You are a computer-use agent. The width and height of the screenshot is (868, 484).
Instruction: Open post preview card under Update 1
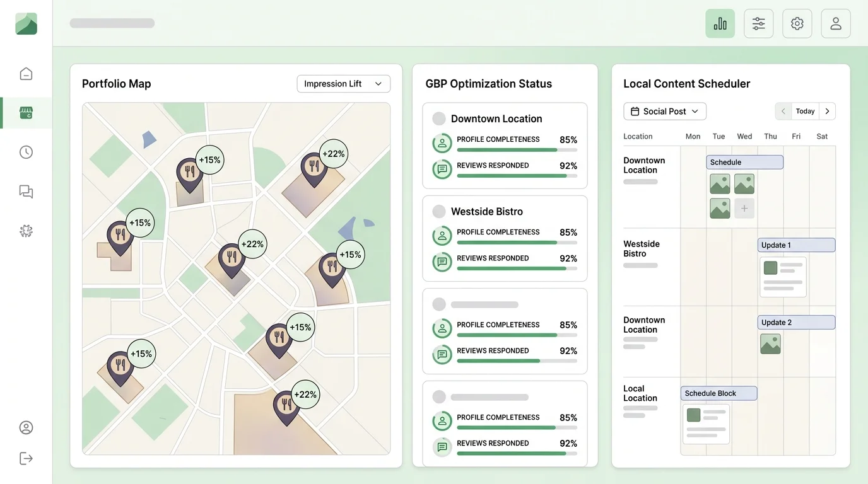782,277
